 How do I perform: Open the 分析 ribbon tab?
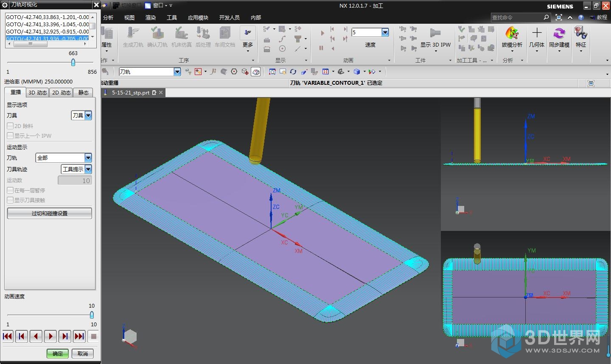(x=108, y=17)
